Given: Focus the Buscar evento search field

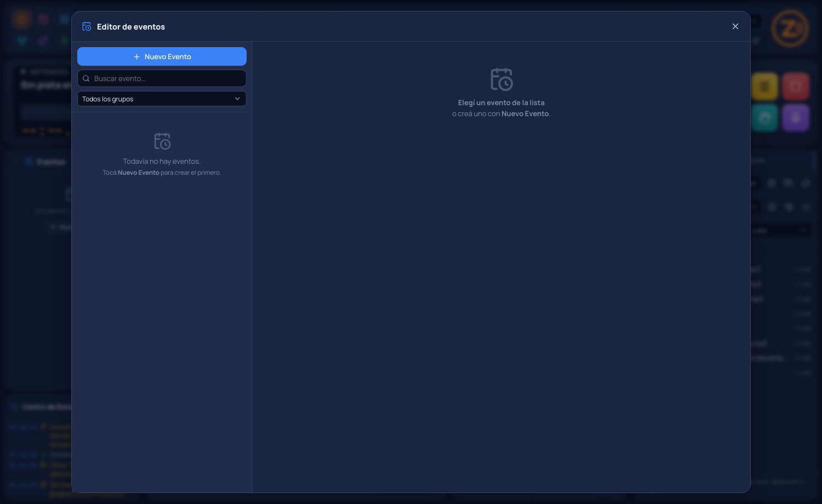Looking at the screenshot, I should [162, 78].
